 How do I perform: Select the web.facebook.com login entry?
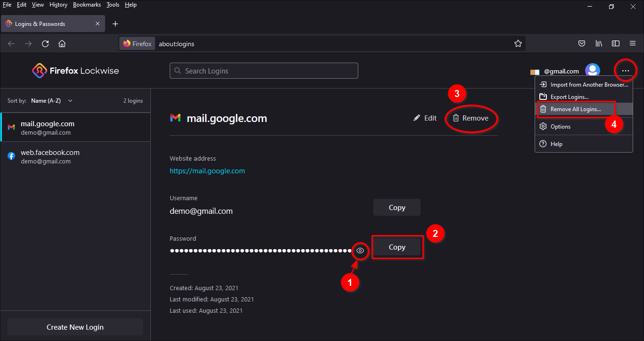click(75, 156)
